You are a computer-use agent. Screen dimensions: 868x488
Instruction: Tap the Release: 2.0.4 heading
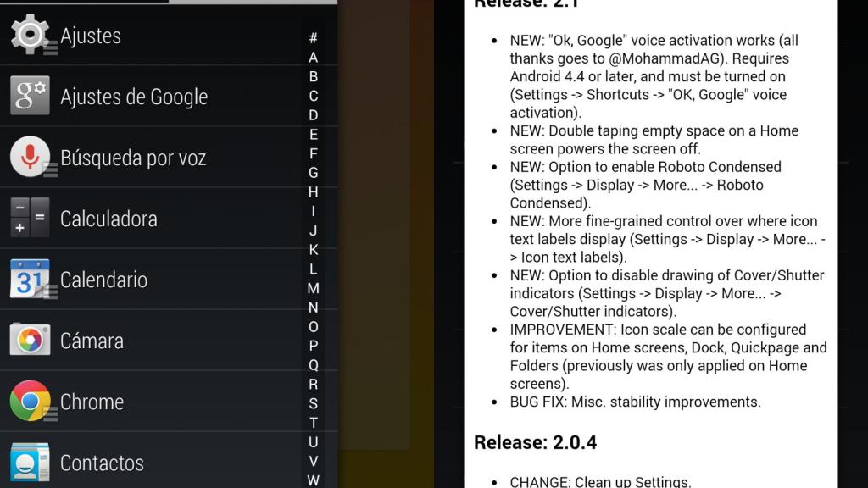click(x=533, y=442)
